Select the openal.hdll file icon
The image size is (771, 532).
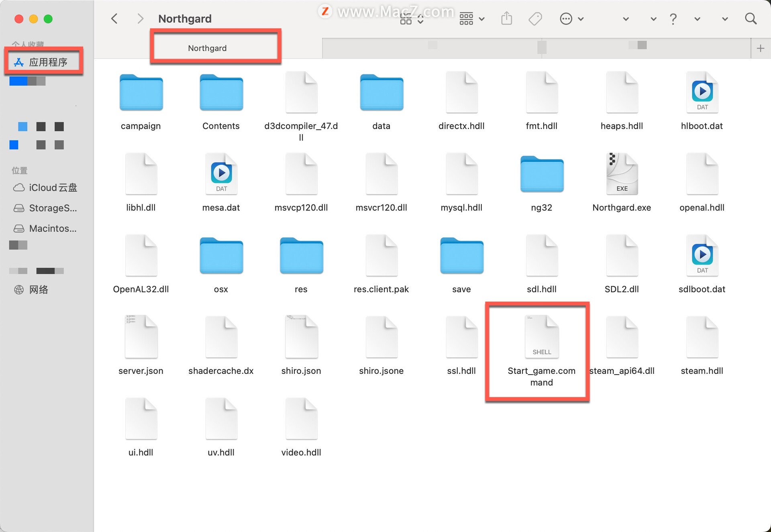[x=702, y=174]
